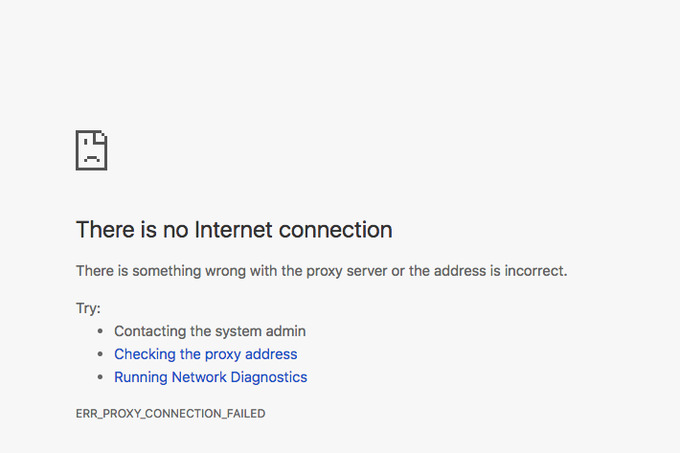The image size is (680, 453).
Task: Click the word "connection" in the heading
Action: coord(335,230)
